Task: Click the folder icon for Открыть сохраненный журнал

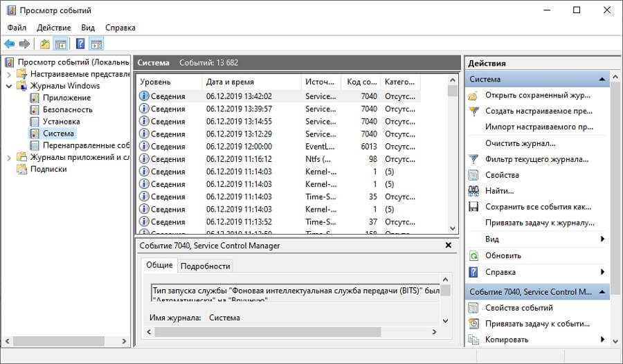Action: coord(473,95)
